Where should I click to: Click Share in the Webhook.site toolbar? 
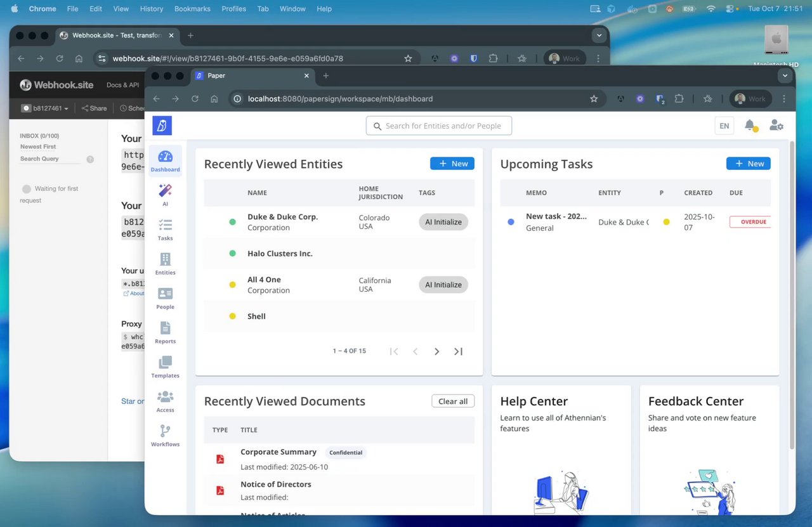tap(94, 108)
